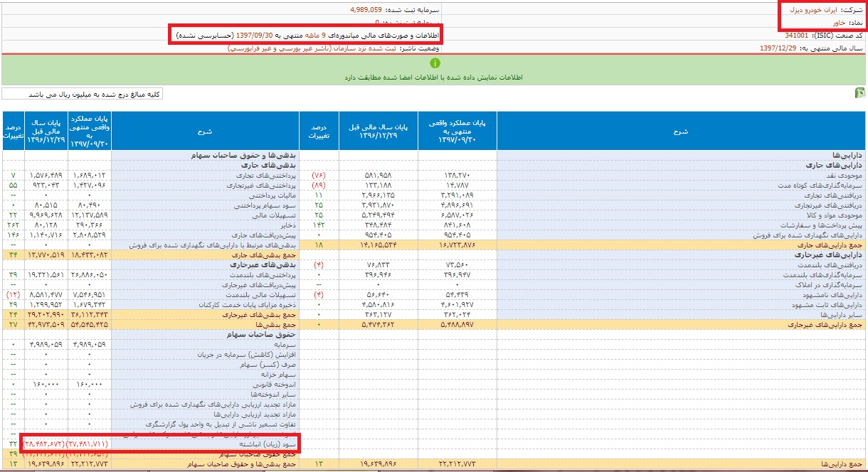Click the Excel export icon

[x=859, y=94]
